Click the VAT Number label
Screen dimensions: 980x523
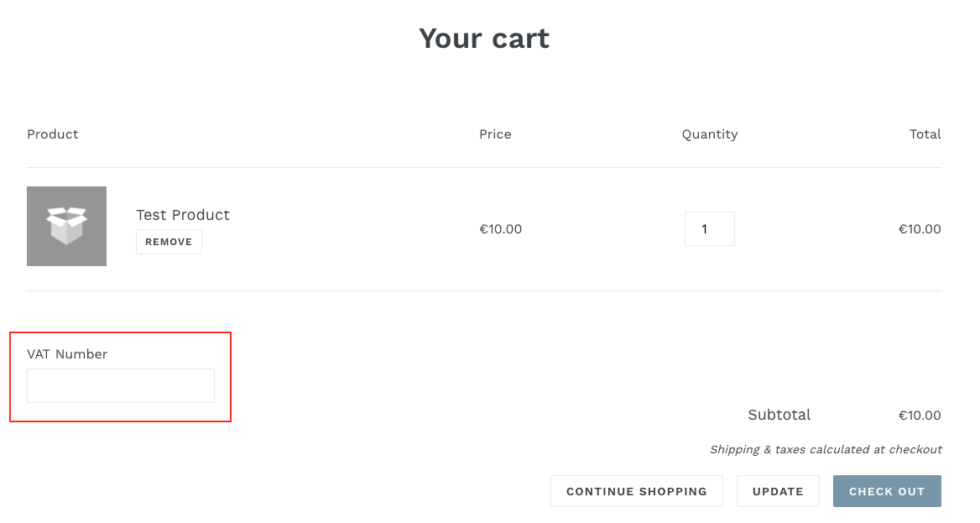point(67,354)
